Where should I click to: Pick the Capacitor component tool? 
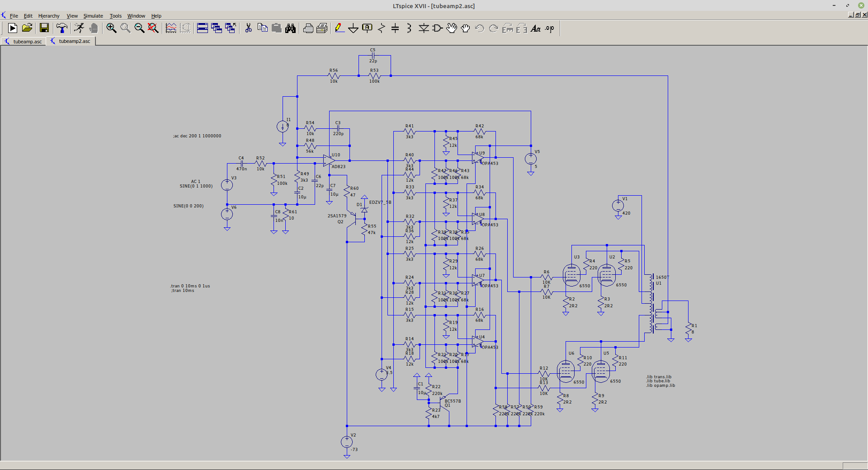coord(395,28)
